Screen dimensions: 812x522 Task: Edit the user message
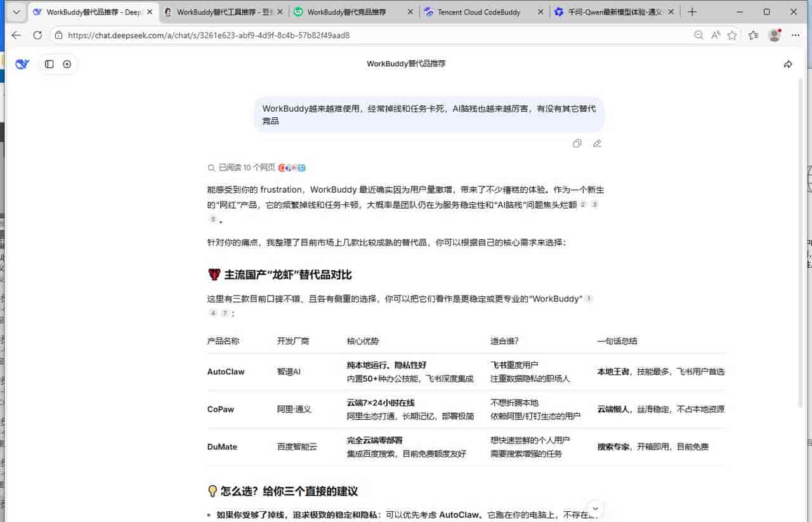point(597,143)
